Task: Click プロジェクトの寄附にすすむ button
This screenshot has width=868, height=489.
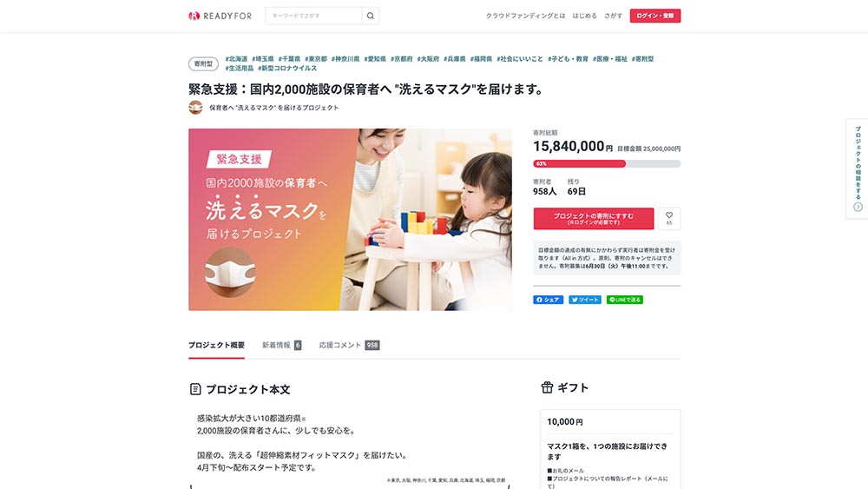Action: 594,218
